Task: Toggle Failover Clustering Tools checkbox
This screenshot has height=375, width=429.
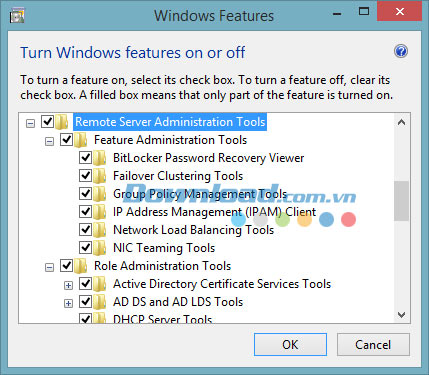Action: tap(85, 175)
